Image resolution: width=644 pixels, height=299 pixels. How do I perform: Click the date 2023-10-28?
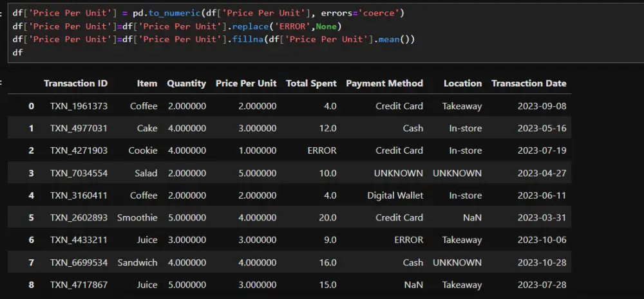click(542, 262)
